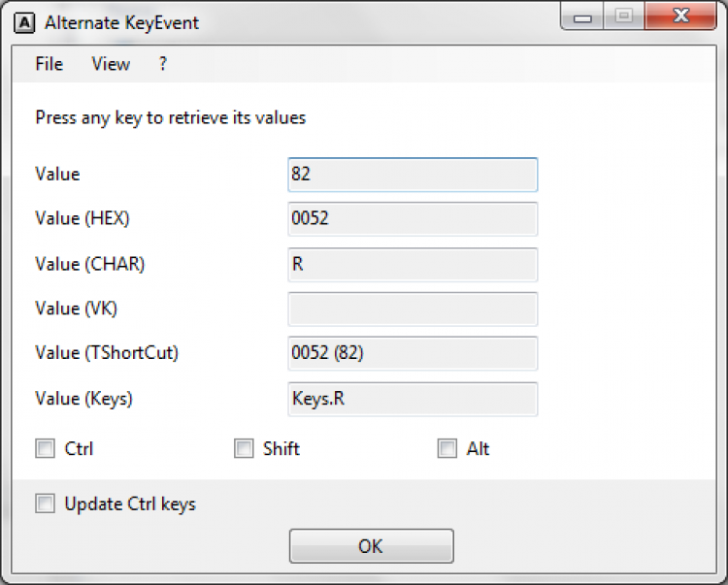728x585 pixels.
Task: Click the disabled maximize window button
Action: click(623, 16)
